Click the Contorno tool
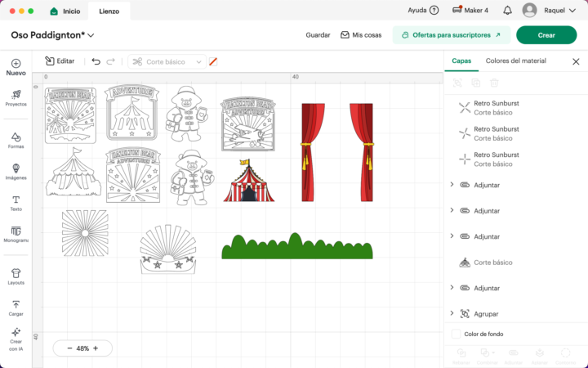This screenshot has width=588, height=368. (x=565, y=356)
